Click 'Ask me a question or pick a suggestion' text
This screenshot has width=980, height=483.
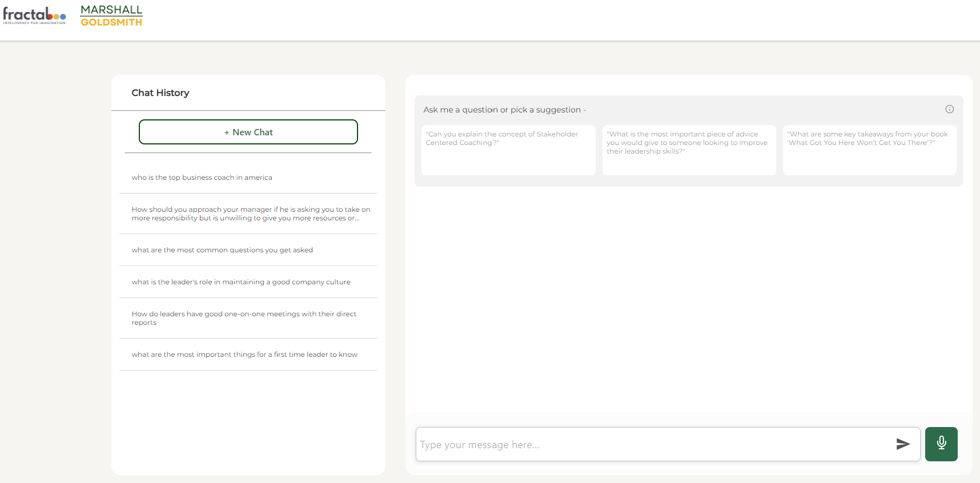pyautogui.click(x=504, y=110)
